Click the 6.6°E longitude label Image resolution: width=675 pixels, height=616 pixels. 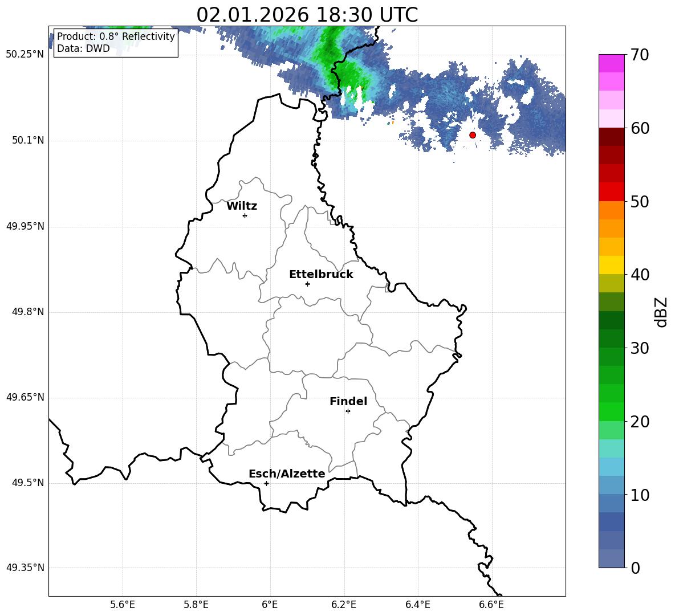(491, 605)
